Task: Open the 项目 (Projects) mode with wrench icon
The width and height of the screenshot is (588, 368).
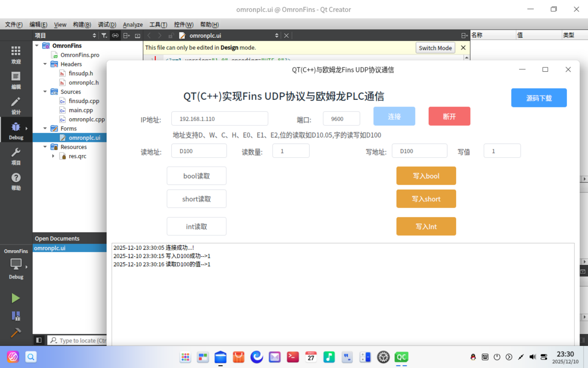Action: (x=16, y=156)
